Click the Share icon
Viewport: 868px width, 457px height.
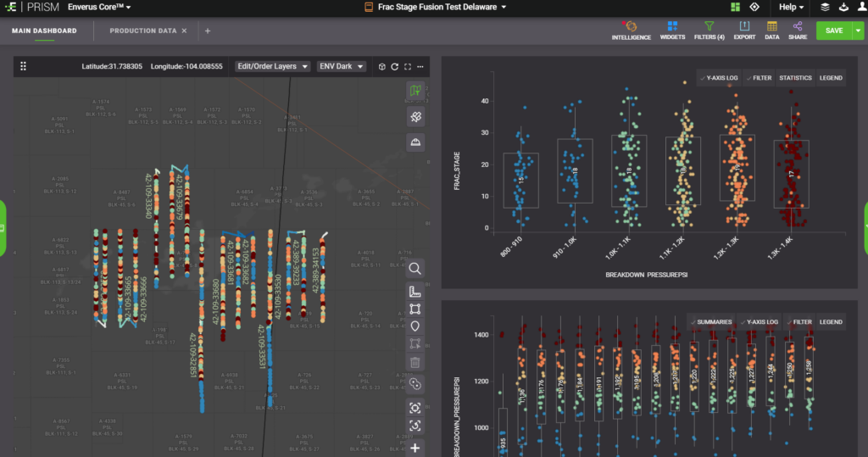click(798, 29)
